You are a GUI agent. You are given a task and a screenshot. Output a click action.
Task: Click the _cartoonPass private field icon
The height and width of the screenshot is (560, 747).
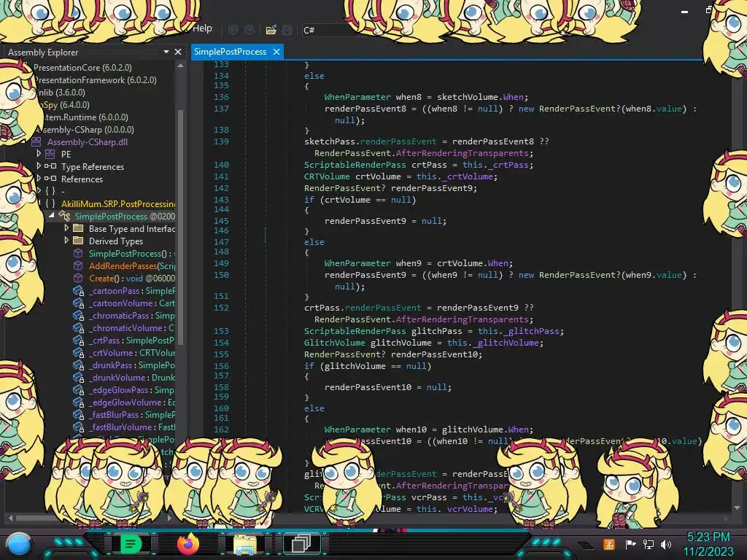(78, 290)
